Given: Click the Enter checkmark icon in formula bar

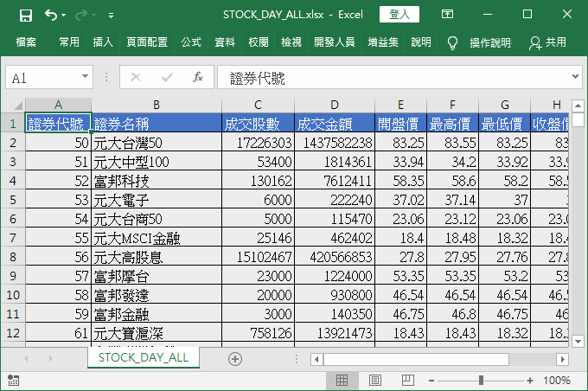Looking at the screenshot, I should [167, 77].
